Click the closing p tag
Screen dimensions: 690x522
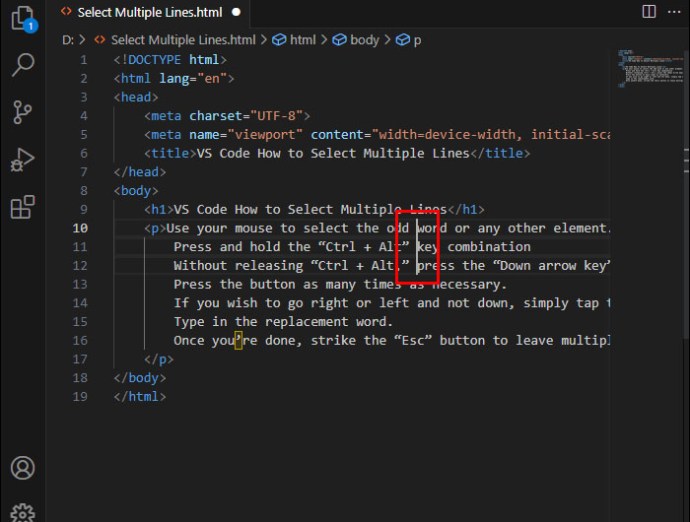159,359
